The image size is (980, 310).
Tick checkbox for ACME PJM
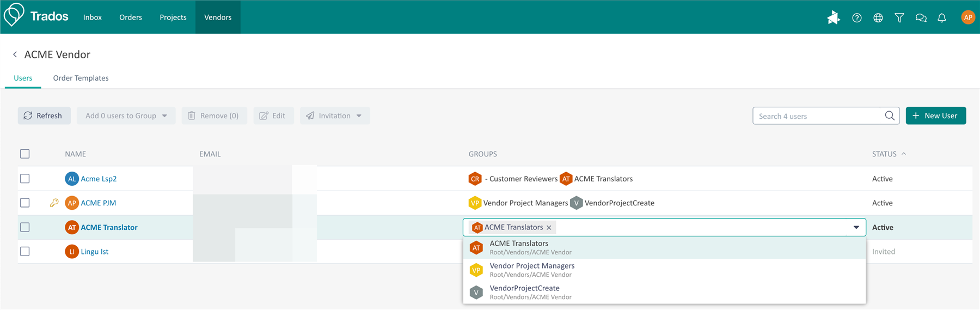(25, 203)
